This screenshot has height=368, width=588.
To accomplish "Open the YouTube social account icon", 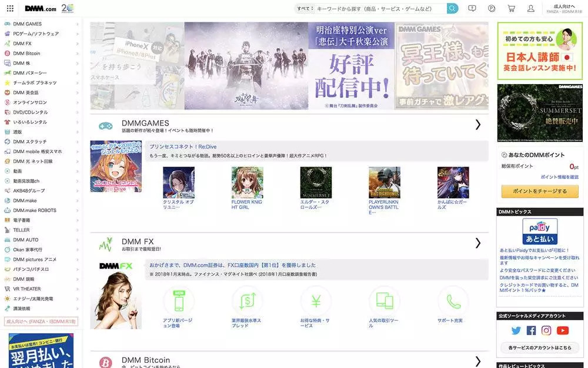I will tap(563, 330).
